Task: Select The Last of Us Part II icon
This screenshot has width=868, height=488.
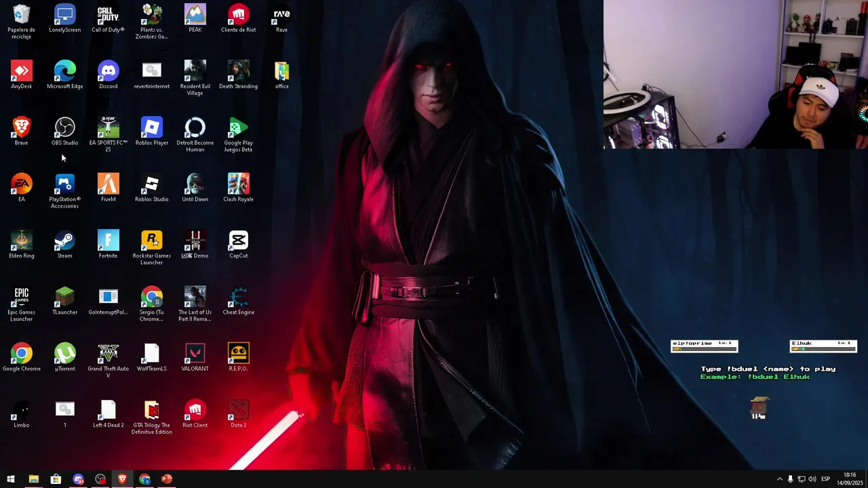Action: tap(195, 304)
